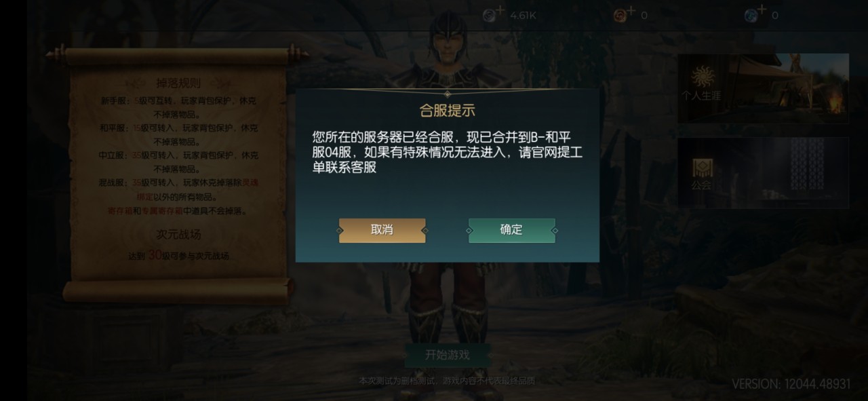Tap the plus sign beside the blue gem
This screenshot has width=868, height=401.
(x=761, y=9)
